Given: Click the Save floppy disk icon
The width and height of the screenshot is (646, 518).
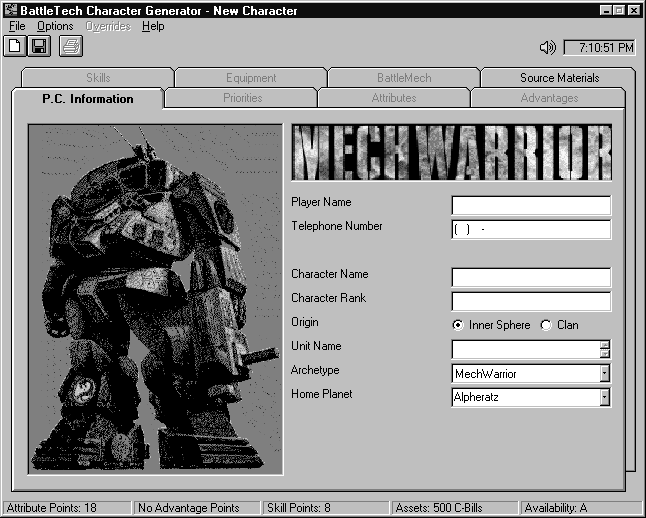Looking at the screenshot, I should (39, 46).
